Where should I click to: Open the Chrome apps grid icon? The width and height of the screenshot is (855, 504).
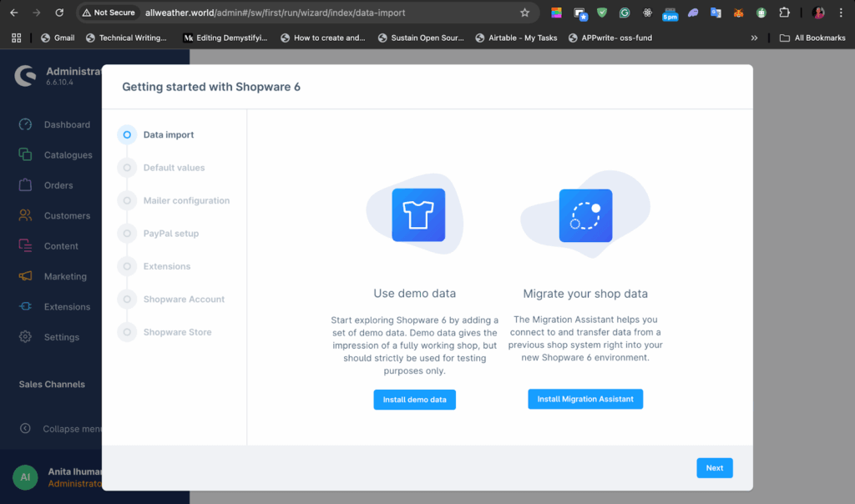coord(17,38)
